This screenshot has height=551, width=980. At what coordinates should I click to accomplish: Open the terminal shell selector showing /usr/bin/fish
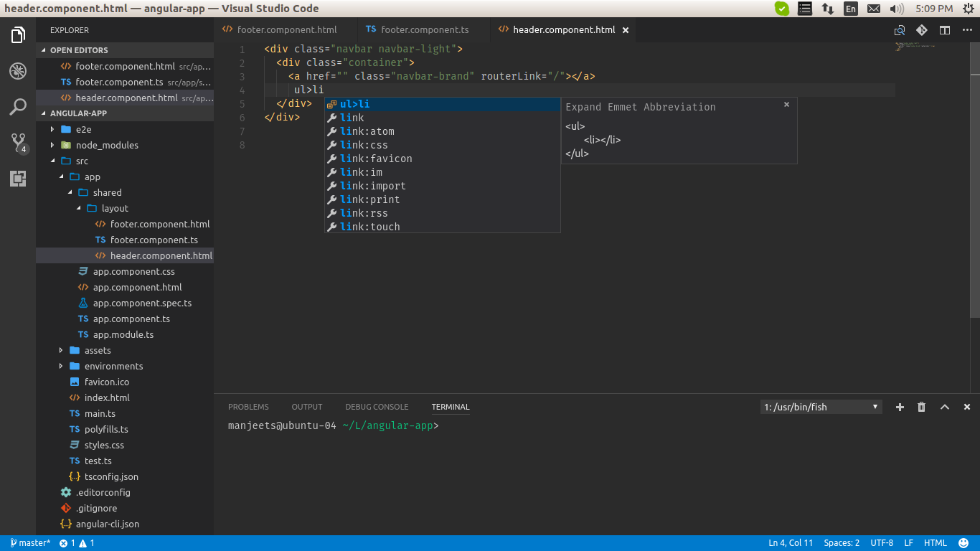pyautogui.click(x=821, y=407)
